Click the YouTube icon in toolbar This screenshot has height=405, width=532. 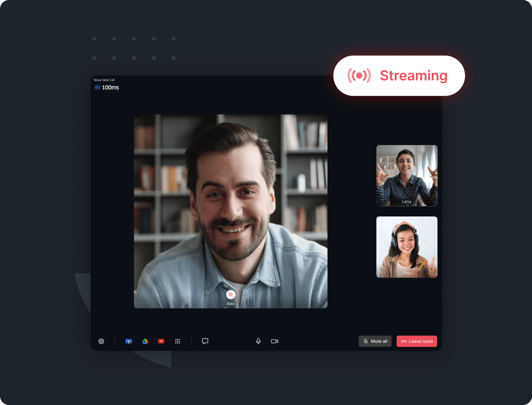click(161, 341)
